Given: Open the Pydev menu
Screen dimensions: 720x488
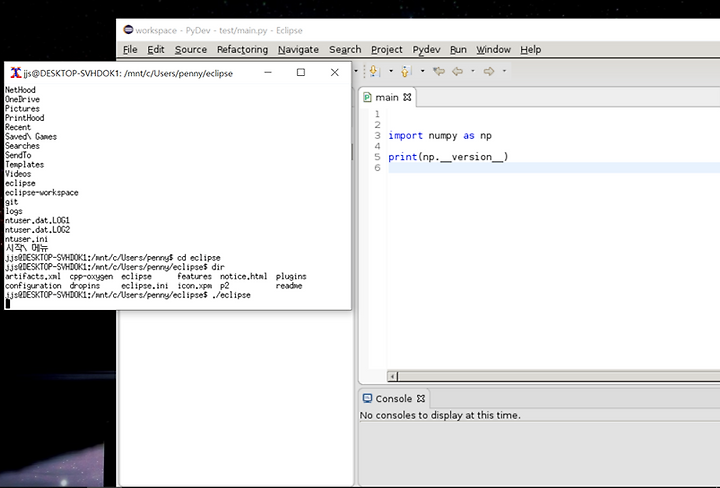Looking at the screenshot, I should pos(426,50).
